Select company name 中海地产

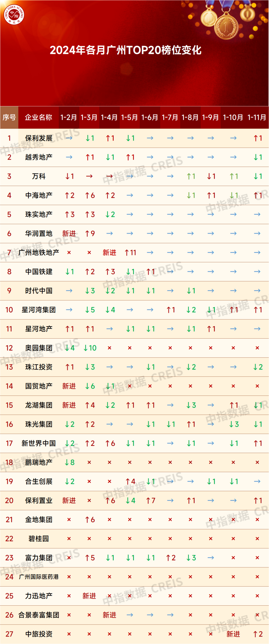coord(39,195)
